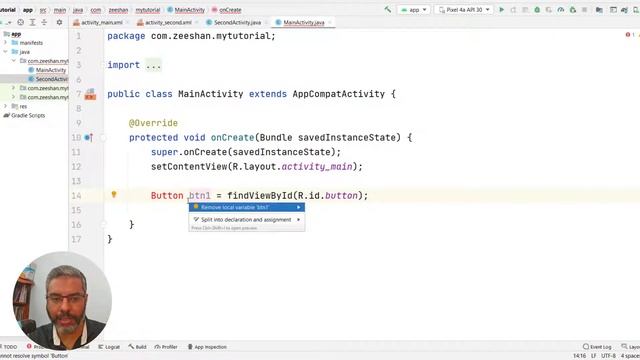This screenshot has width=640, height=360.
Task: Click the MainActivity breadcrumb
Action: (x=186, y=10)
